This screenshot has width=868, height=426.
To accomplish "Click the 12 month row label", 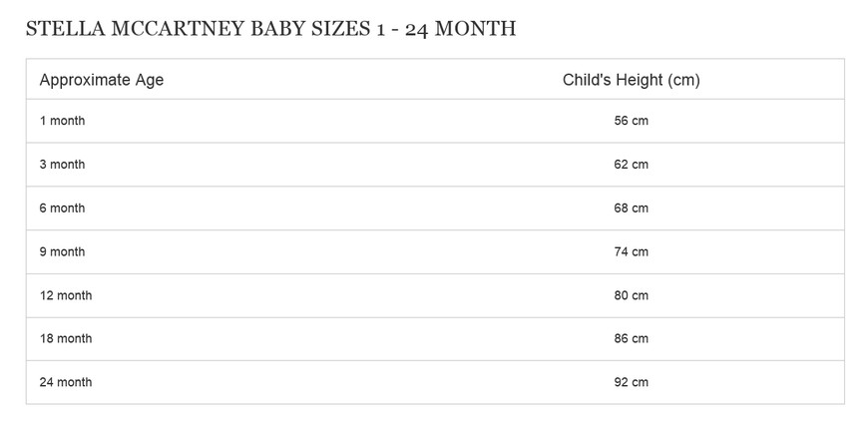I will click(65, 295).
